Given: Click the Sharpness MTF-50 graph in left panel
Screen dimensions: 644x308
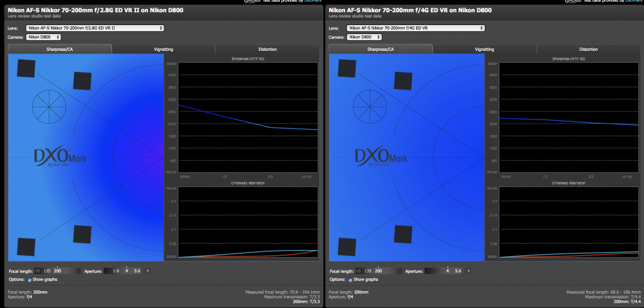Looking at the screenshot, I should [x=248, y=117].
